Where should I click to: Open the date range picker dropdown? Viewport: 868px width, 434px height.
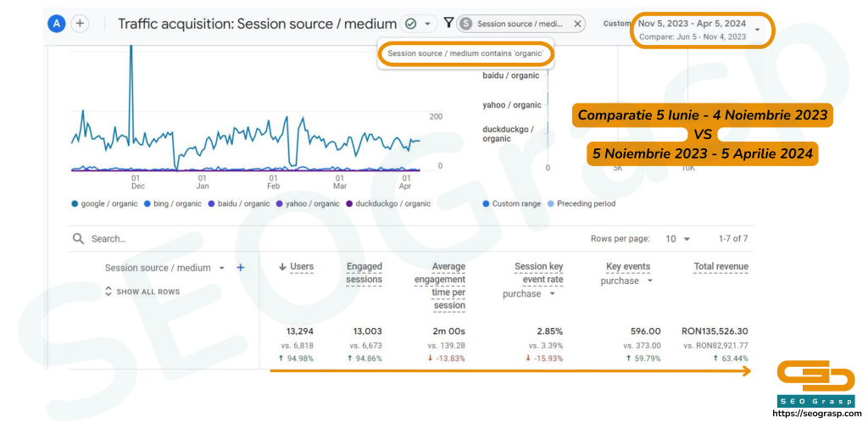pos(757,30)
